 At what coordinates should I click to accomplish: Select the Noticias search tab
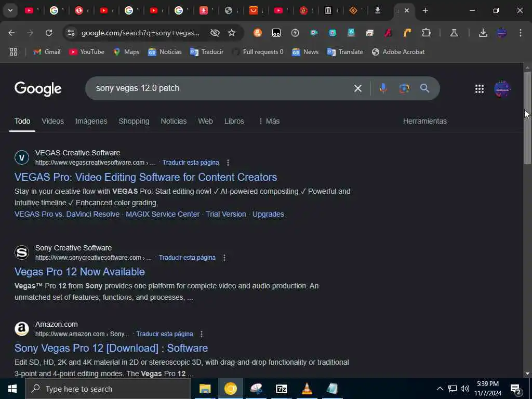tap(174, 121)
